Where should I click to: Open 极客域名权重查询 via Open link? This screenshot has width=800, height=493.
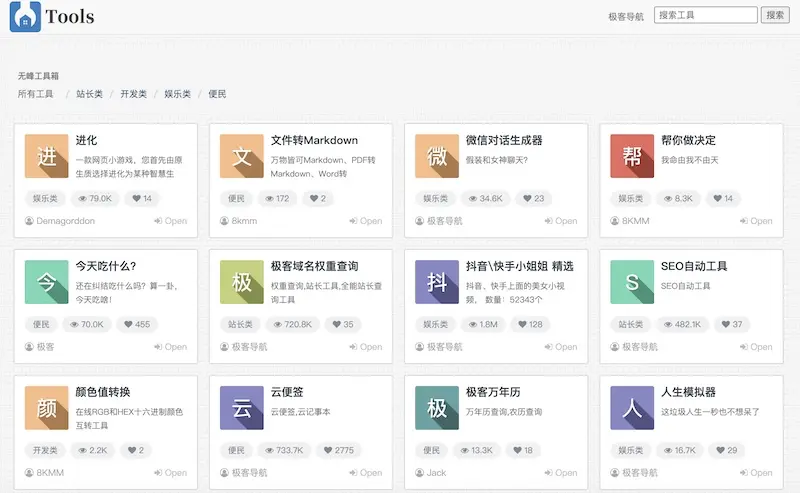[x=366, y=347]
